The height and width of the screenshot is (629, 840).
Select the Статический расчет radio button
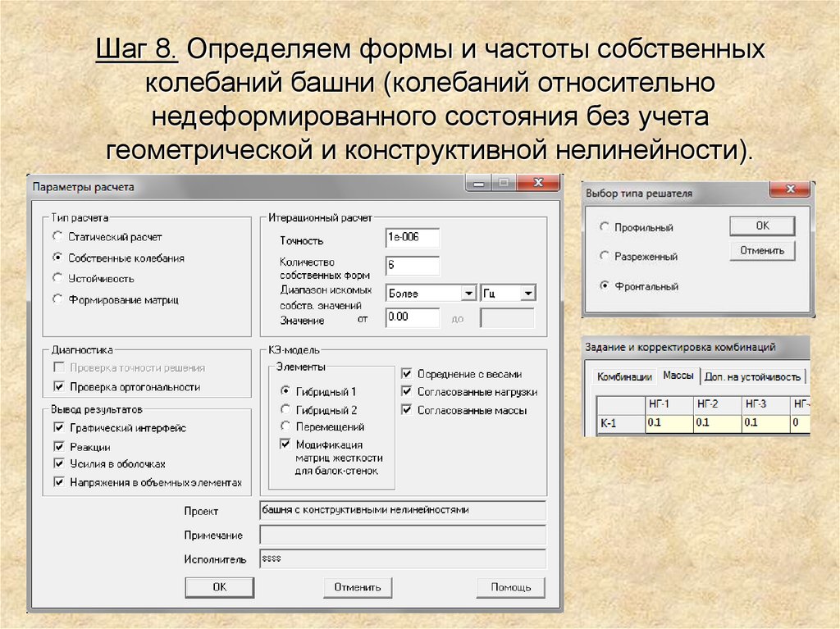[x=58, y=235]
